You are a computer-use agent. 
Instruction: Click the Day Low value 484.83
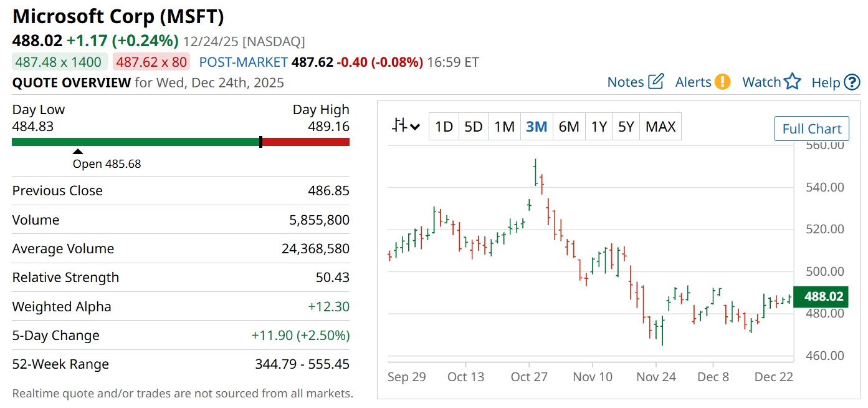tap(33, 126)
